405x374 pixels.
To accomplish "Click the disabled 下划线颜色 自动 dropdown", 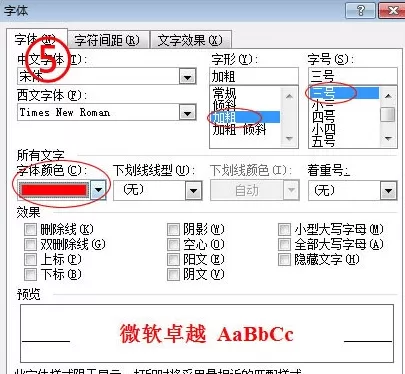I will click(255, 190).
